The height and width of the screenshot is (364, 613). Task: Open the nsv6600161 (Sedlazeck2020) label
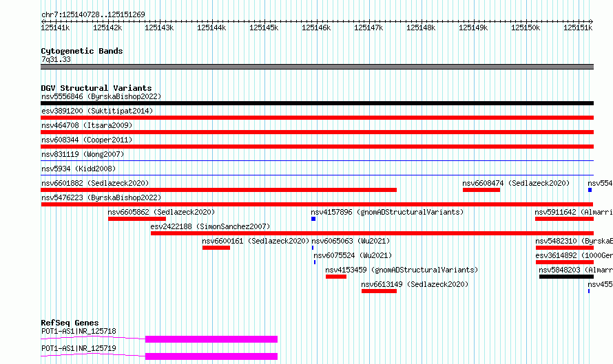click(x=256, y=241)
